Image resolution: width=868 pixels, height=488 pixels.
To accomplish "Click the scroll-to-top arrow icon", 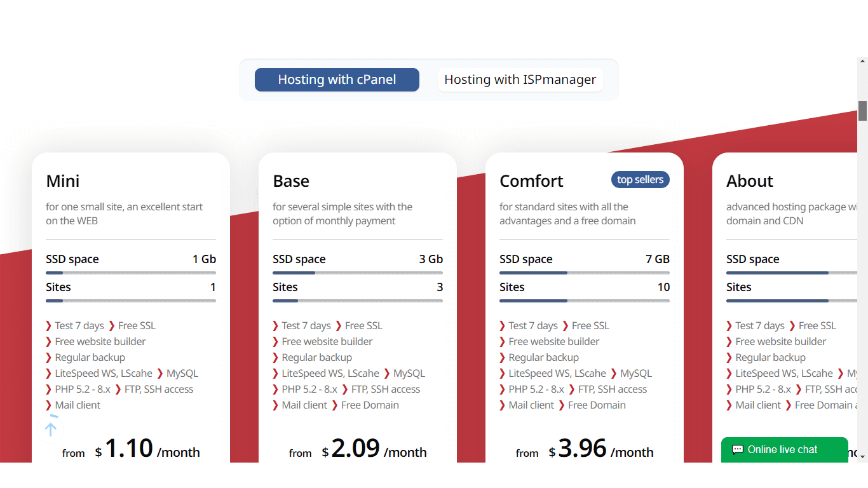I will (x=51, y=429).
